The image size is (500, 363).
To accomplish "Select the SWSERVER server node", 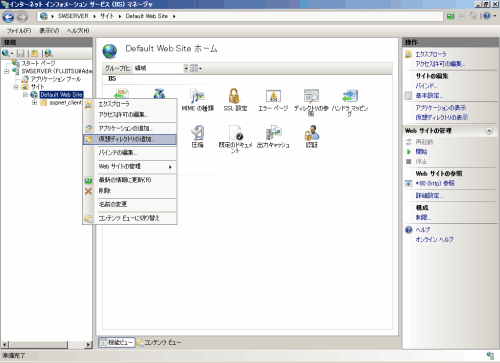I will tap(57, 71).
